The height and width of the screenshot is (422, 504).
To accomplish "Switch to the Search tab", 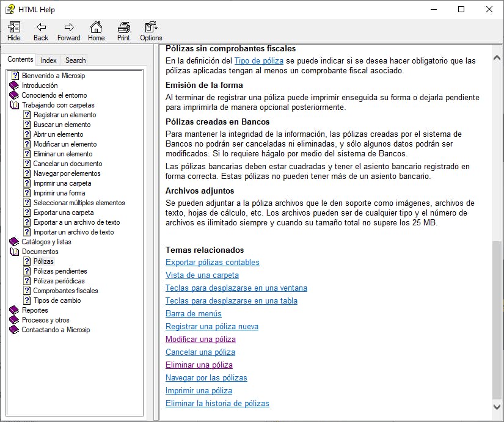I will (x=76, y=60).
